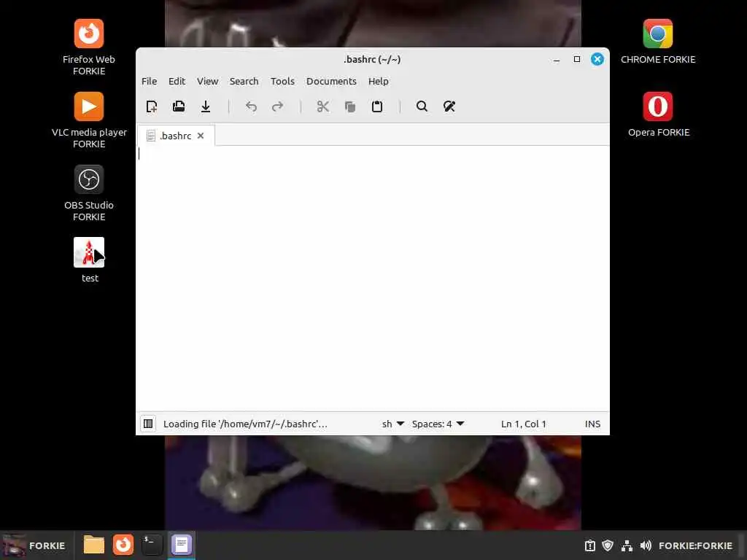This screenshot has width=747, height=560.
Task: Create a new document with toolbar icon
Action: tap(152, 106)
